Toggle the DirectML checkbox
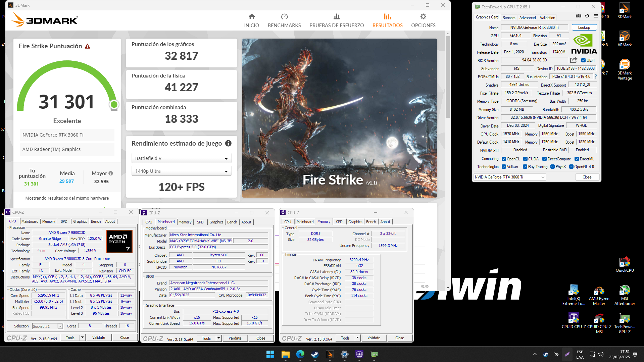The width and height of the screenshot is (644, 362). 577,159
